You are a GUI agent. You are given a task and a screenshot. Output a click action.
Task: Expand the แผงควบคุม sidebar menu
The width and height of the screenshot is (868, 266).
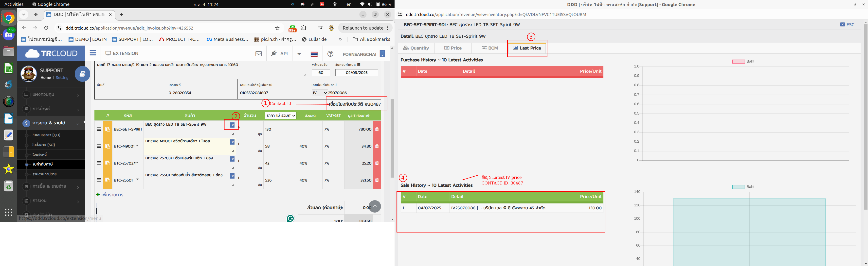(x=51, y=95)
